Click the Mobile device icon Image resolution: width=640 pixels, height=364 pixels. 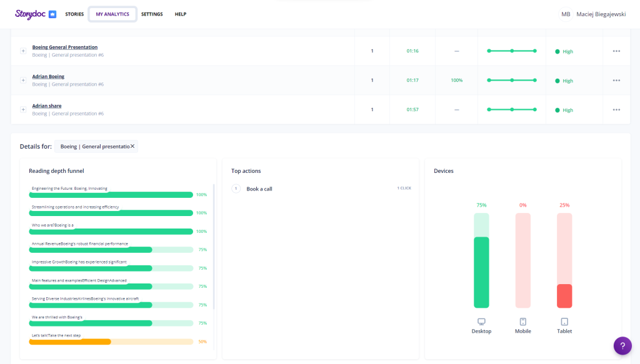click(x=523, y=322)
